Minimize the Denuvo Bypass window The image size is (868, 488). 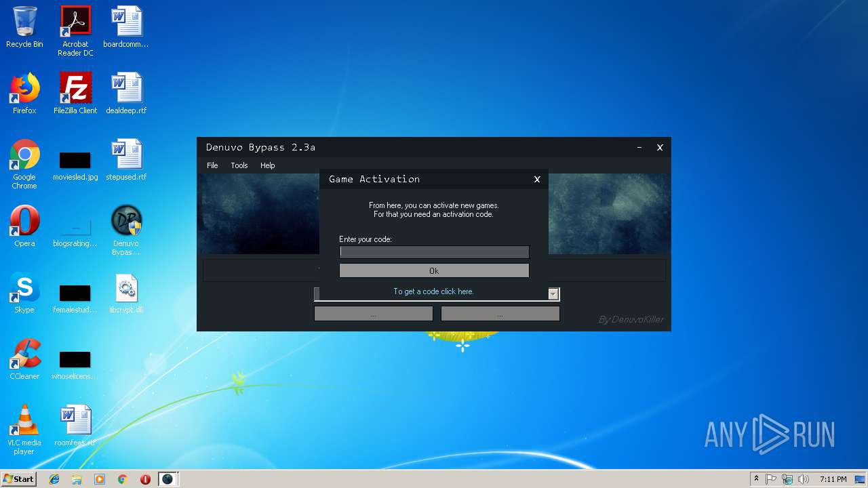[x=639, y=147]
